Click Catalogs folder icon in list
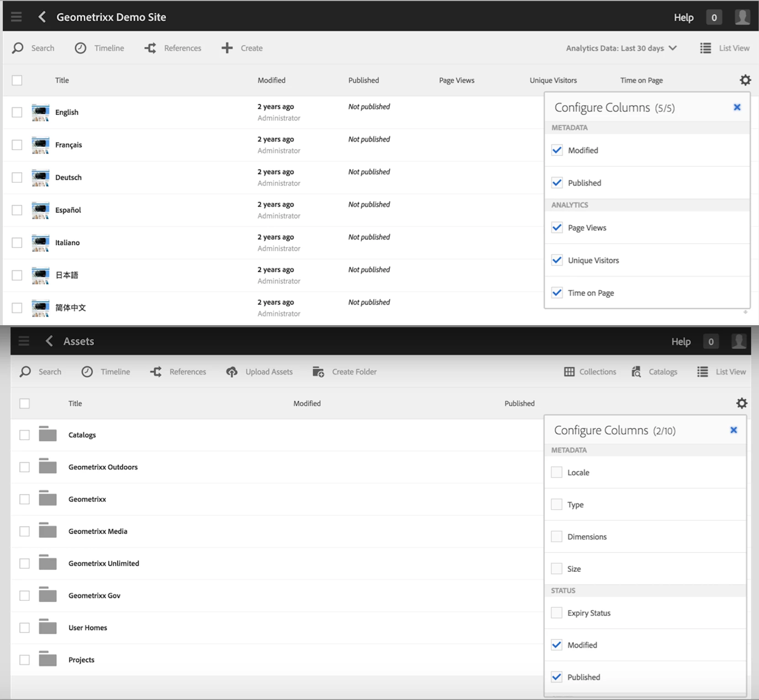 (47, 434)
